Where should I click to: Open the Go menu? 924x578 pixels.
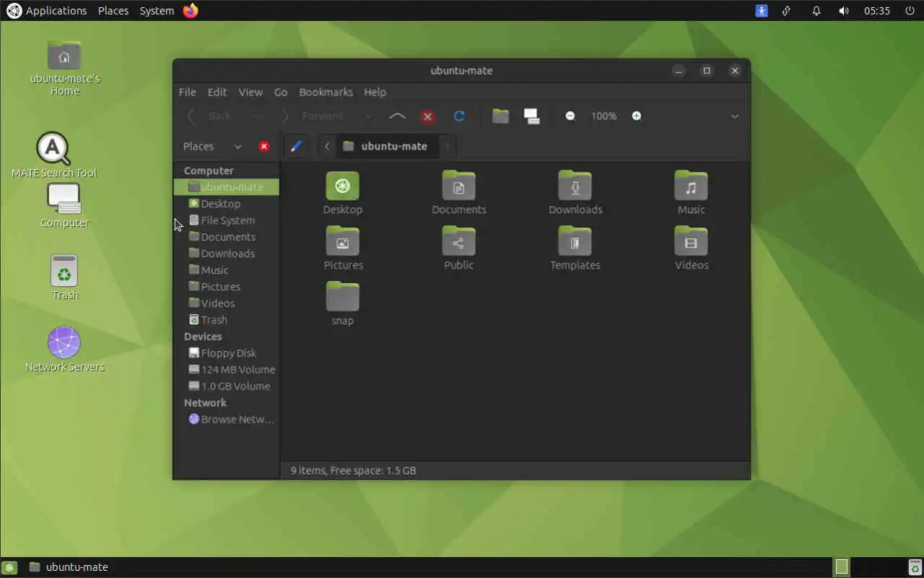[x=281, y=92]
